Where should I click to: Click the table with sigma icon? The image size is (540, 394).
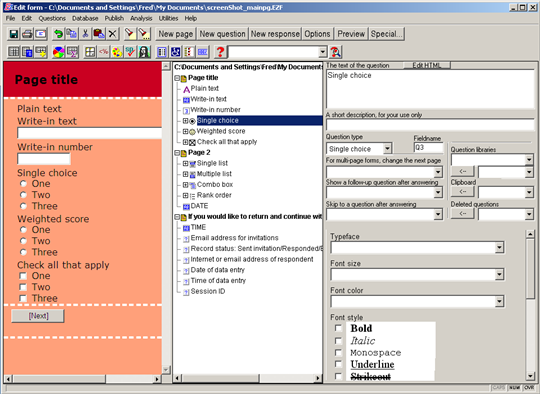[72, 52]
